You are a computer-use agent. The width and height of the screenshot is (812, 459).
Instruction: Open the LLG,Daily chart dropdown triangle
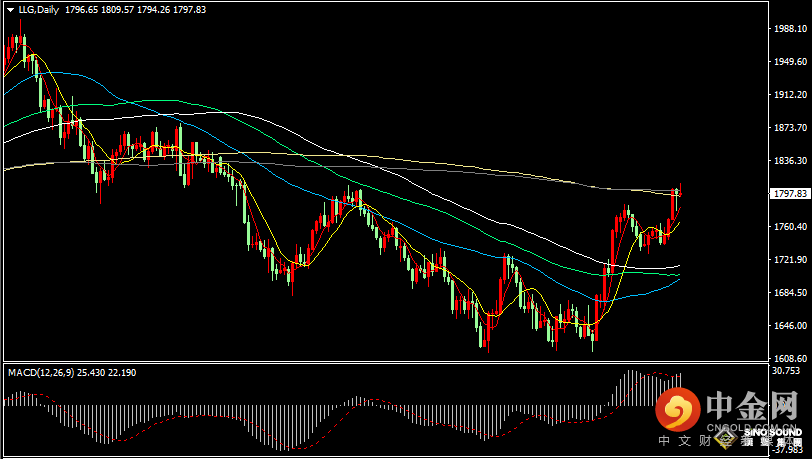pos(9,10)
